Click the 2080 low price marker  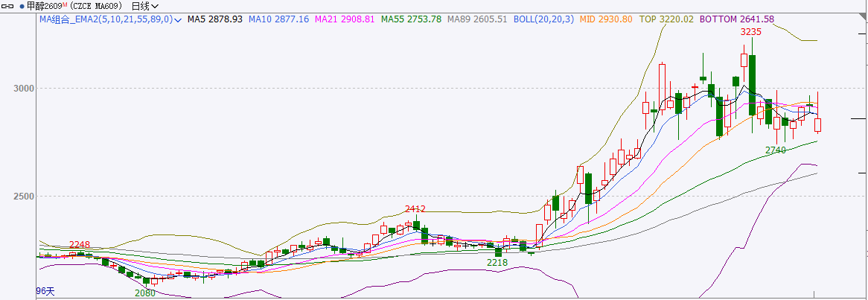click(145, 293)
